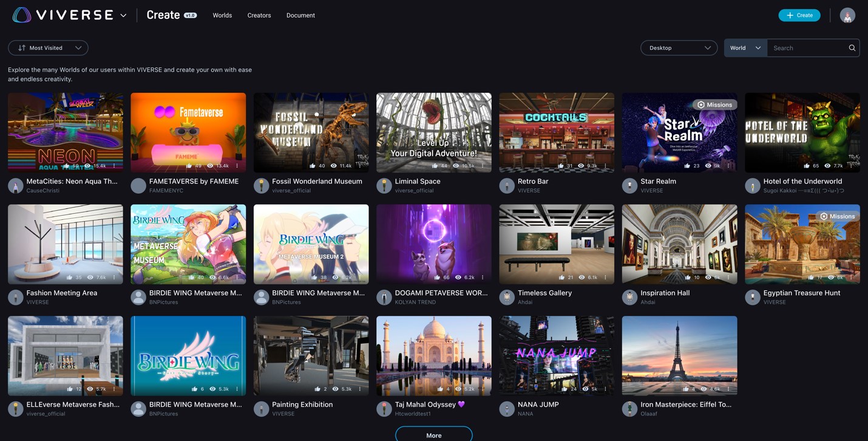Load more worlds with More button
Screen dimensions: 868x441
click(x=433, y=435)
